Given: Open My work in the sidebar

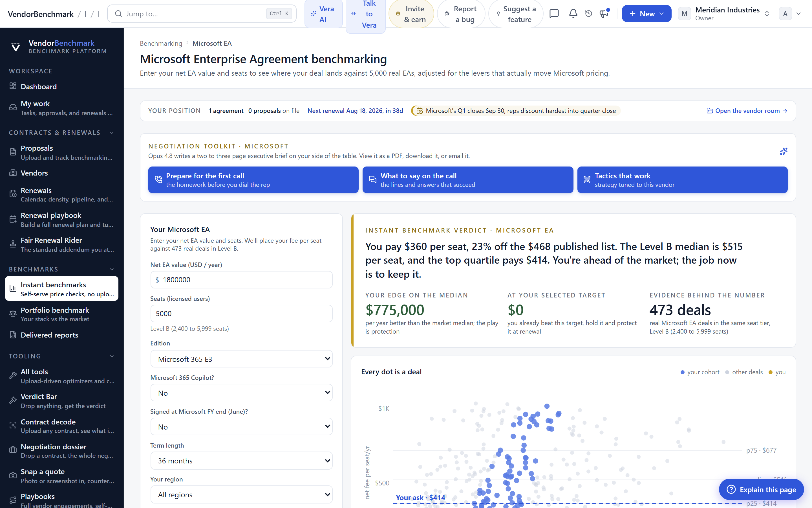Looking at the screenshot, I should [62, 108].
